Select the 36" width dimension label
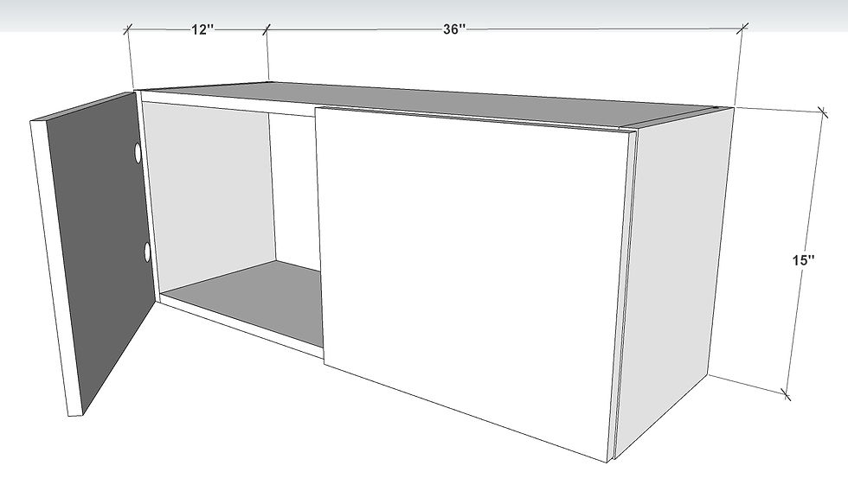The width and height of the screenshot is (848, 504). (454, 29)
